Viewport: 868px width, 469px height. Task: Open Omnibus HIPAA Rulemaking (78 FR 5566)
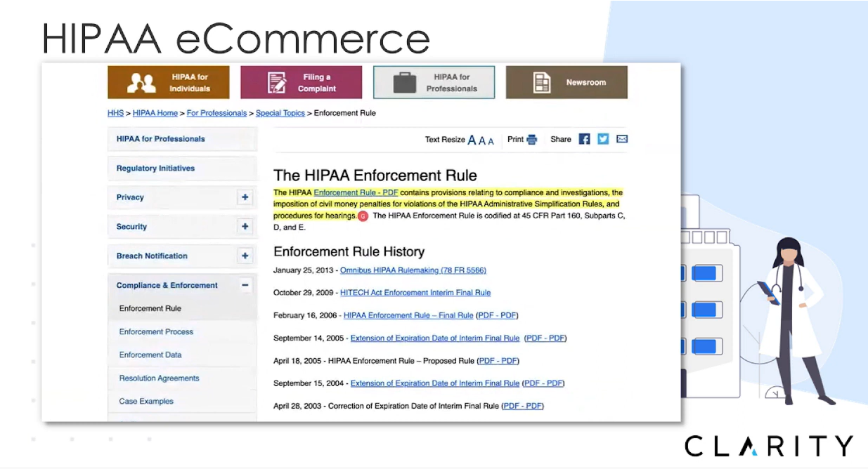[413, 270]
